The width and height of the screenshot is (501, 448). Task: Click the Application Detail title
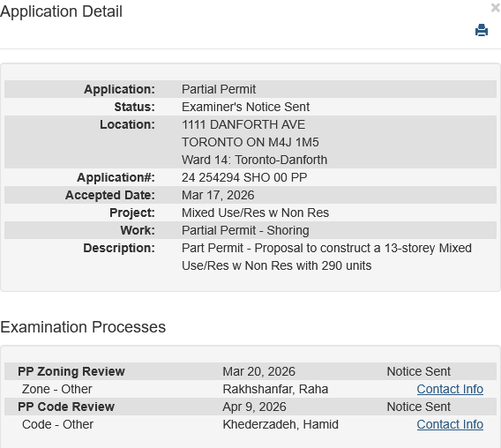click(x=62, y=11)
